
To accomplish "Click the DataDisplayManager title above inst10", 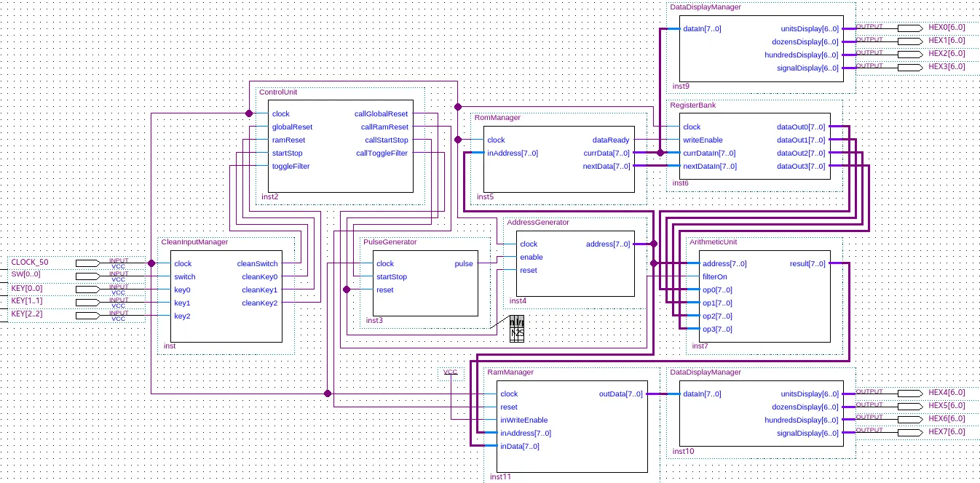I will tap(706, 372).
